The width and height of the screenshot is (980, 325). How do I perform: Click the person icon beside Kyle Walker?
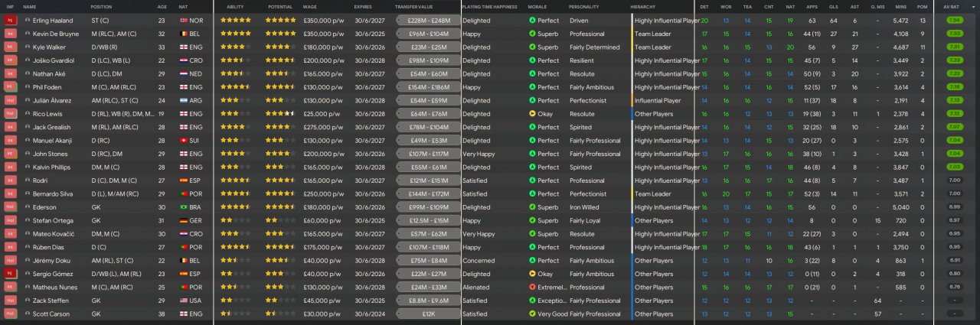[28, 47]
